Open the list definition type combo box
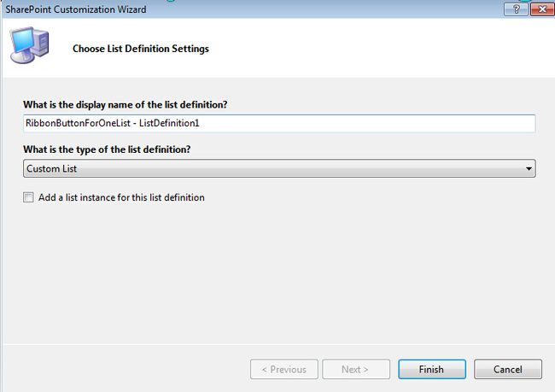This screenshot has height=392, width=555. [x=279, y=168]
